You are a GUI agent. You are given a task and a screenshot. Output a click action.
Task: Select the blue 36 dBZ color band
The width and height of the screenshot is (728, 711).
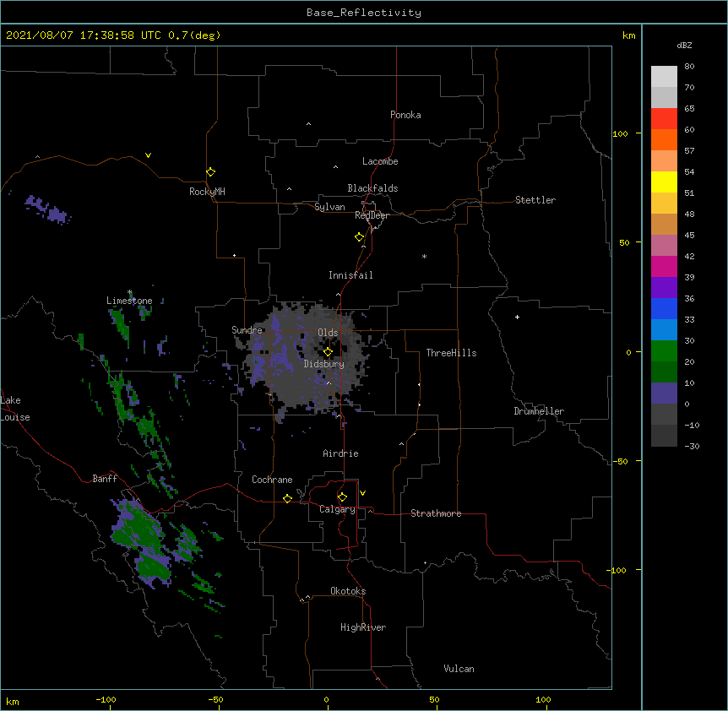pos(664,308)
